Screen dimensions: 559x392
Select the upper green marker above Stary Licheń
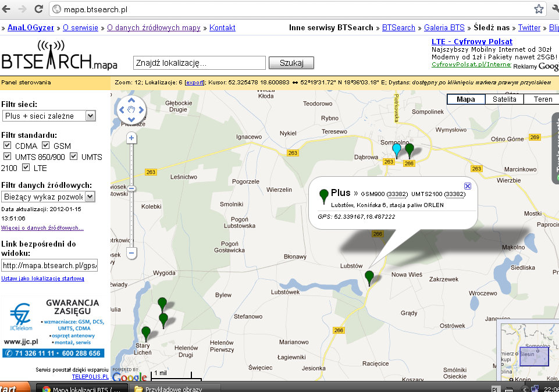162,305
